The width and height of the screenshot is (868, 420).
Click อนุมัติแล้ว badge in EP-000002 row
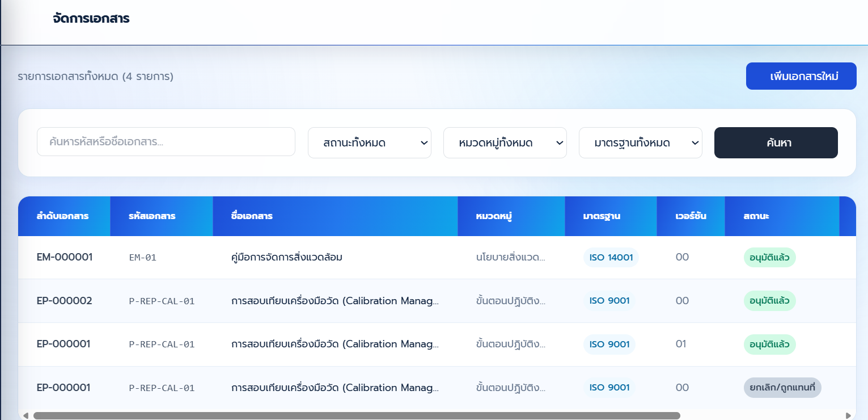tap(770, 301)
